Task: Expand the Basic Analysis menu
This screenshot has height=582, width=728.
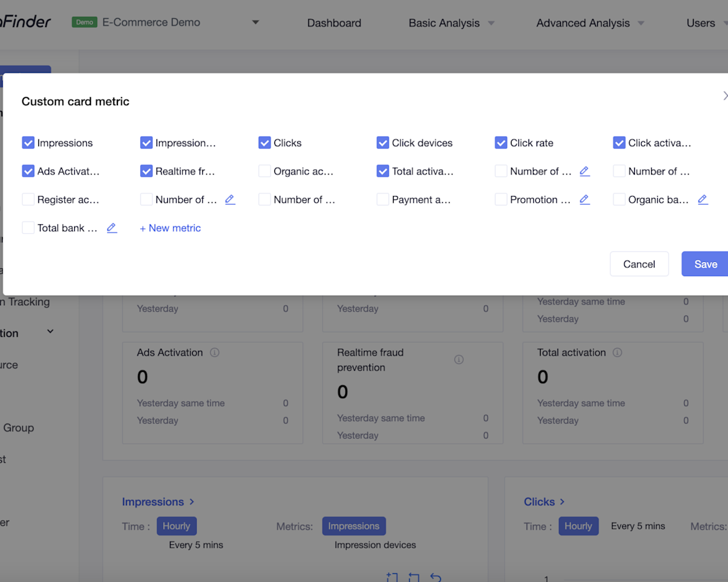Action: (451, 23)
